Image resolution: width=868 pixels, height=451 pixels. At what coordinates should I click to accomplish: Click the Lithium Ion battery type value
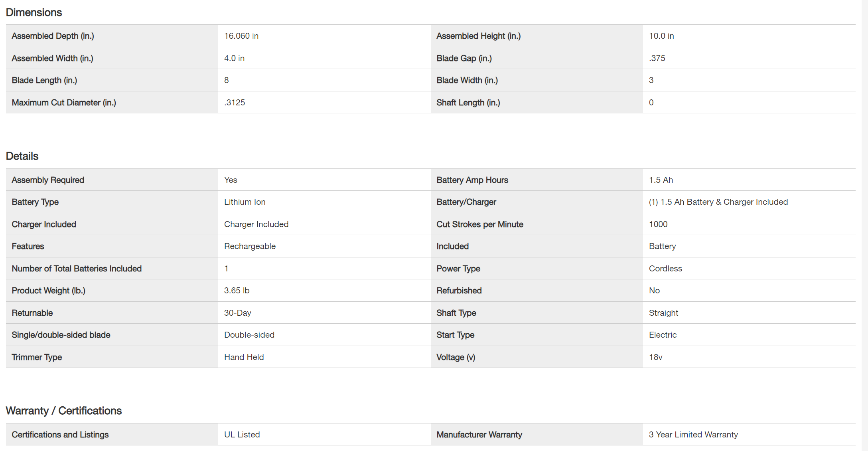[245, 202]
